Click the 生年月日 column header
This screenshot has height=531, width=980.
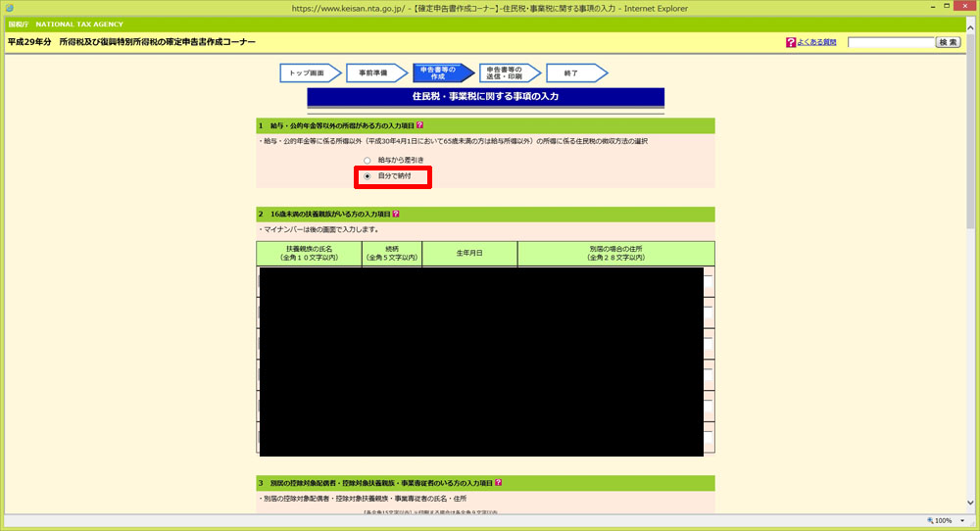[x=469, y=253]
